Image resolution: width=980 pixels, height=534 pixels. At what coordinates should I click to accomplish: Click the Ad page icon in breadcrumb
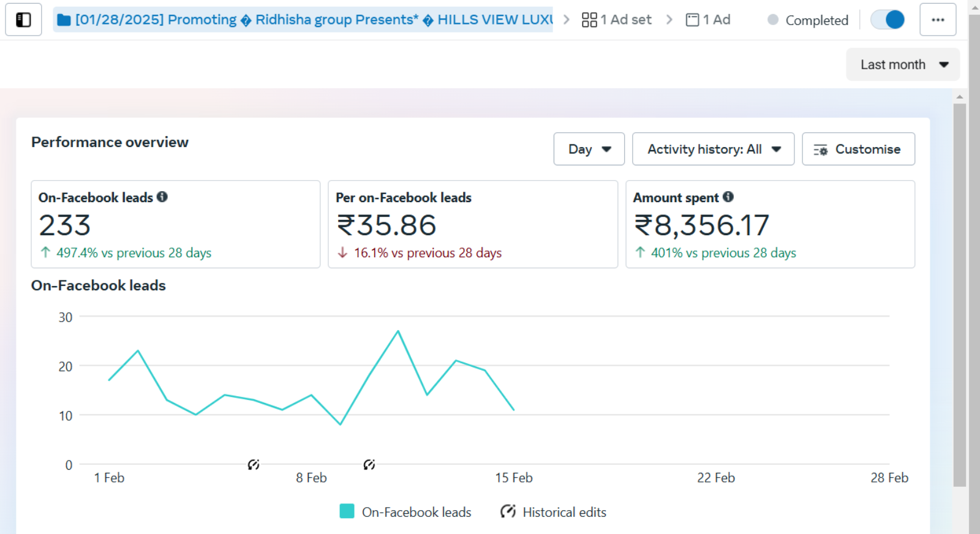pyautogui.click(x=692, y=20)
